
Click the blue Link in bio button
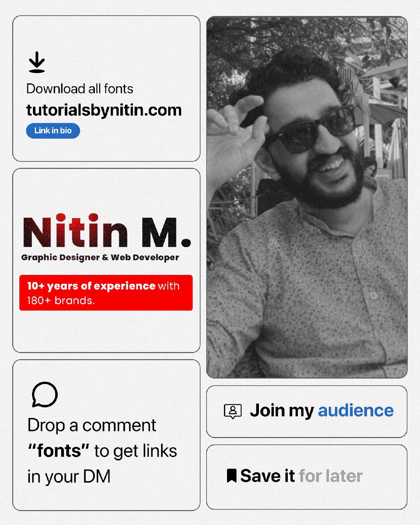[53, 131]
